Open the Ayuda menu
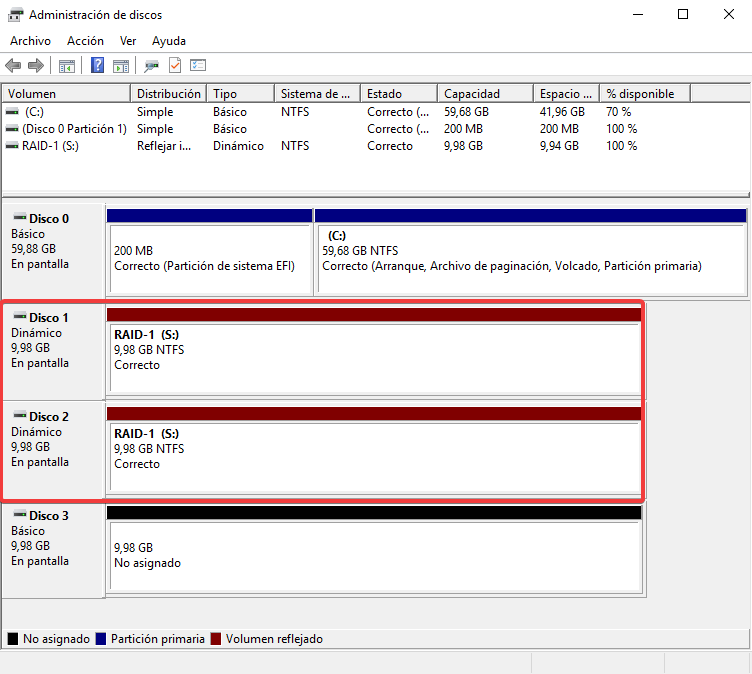Viewport: 752px width, 674px height. (169, 41)
